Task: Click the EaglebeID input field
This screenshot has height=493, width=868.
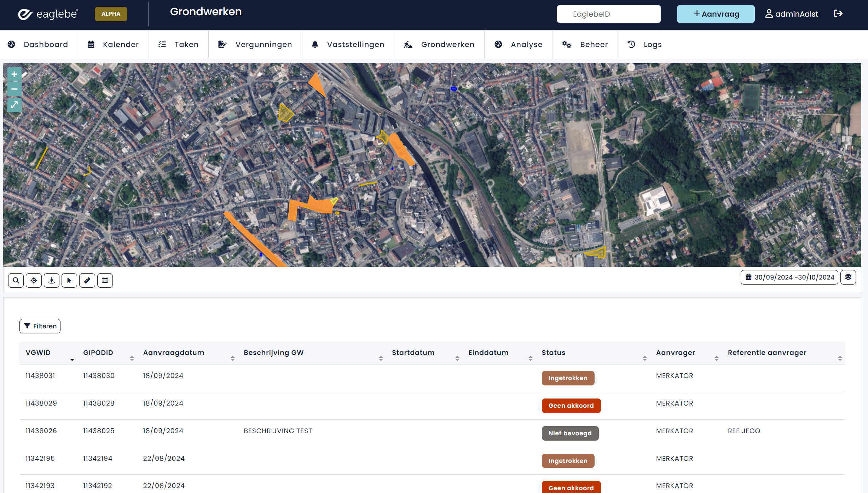Action: (x=608, y=14)
